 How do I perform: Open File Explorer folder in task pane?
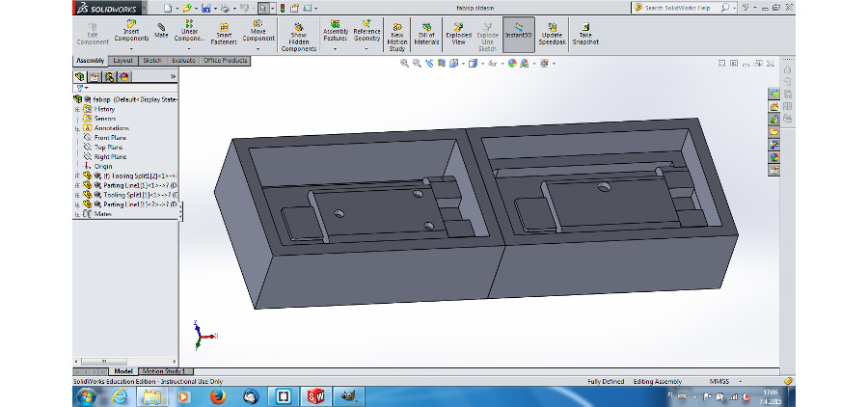pyautogui.click(x=773, y=132)
